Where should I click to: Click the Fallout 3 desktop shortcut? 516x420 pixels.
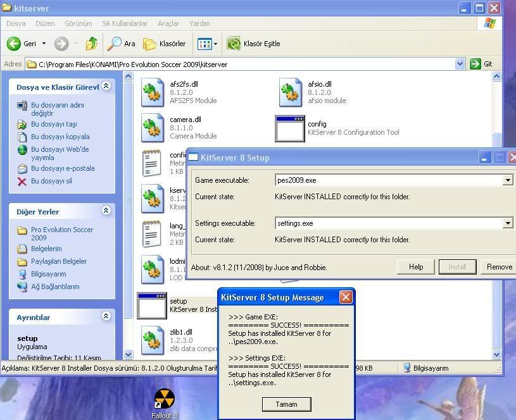tap(164, 400)
